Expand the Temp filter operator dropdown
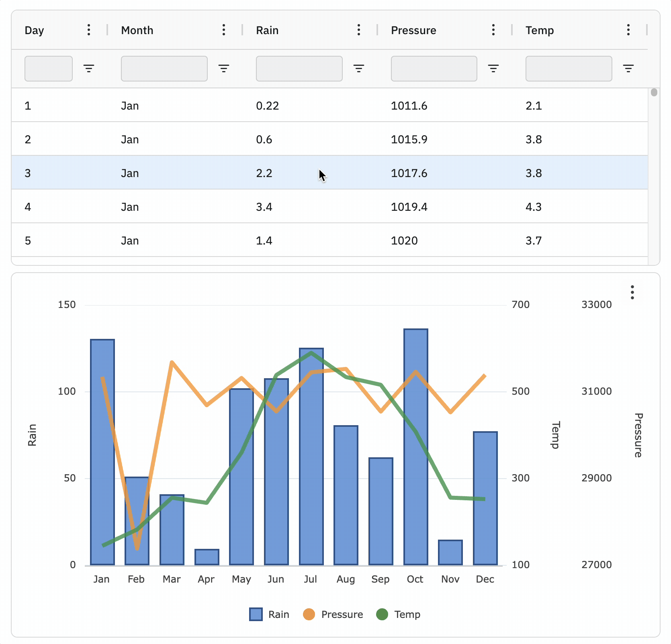This screenshot has width=671, height=644. [x=628, y=69]
